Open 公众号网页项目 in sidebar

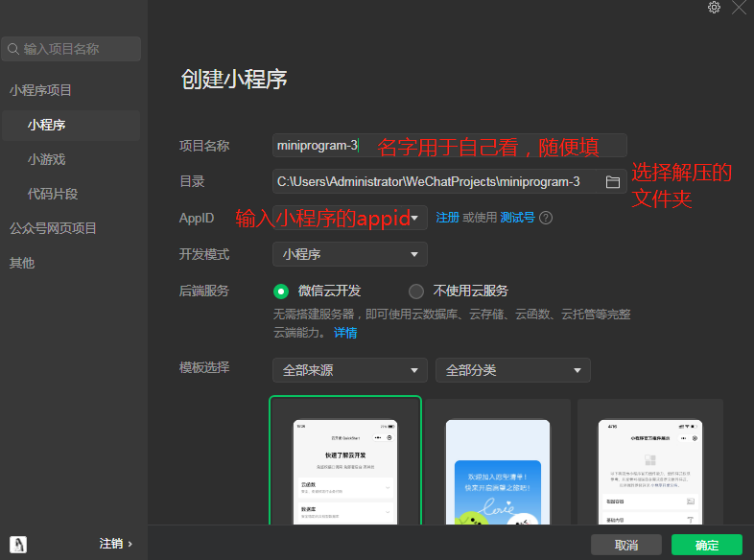pyautogui.click(x=53, y=228)
